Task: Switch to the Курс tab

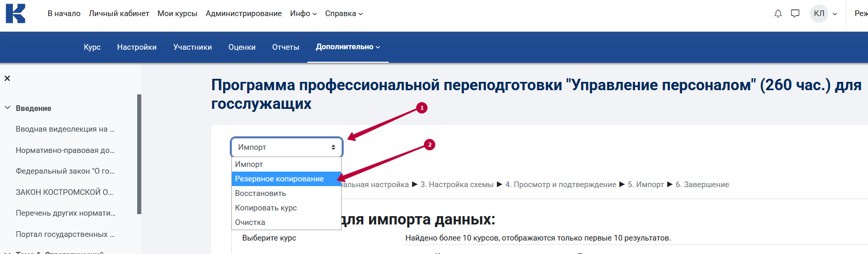Action: [92, 47]
